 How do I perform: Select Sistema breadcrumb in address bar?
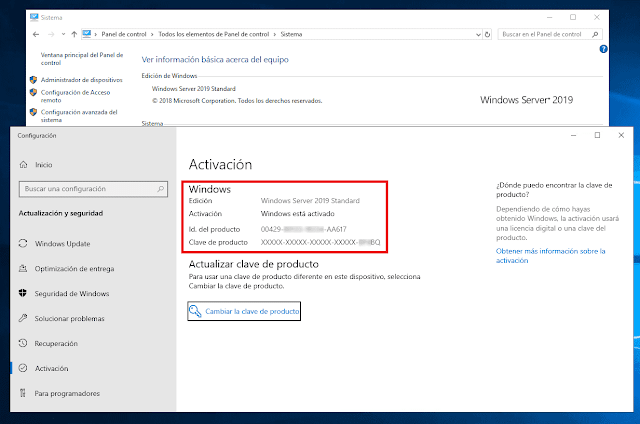pyautogui.click(x=291, y=34)
